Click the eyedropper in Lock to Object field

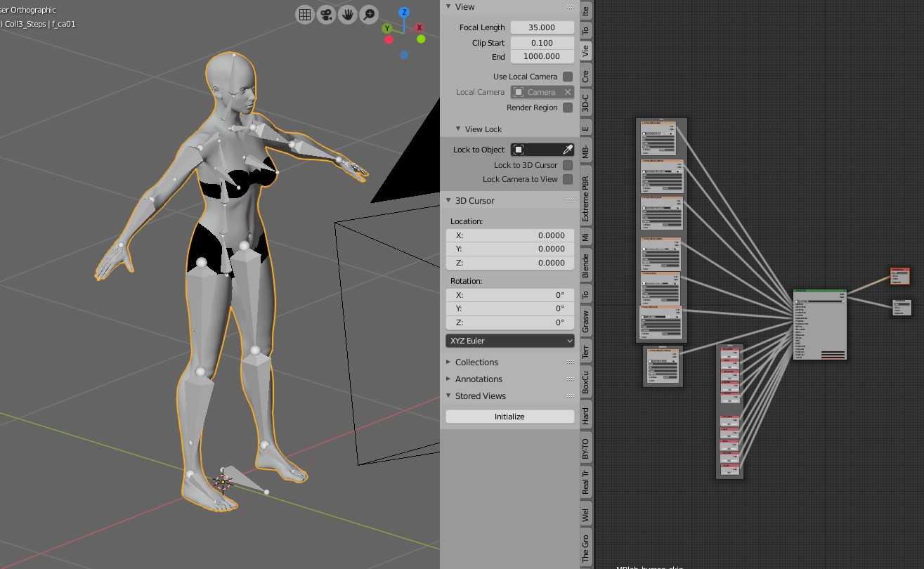click(568, 150)
